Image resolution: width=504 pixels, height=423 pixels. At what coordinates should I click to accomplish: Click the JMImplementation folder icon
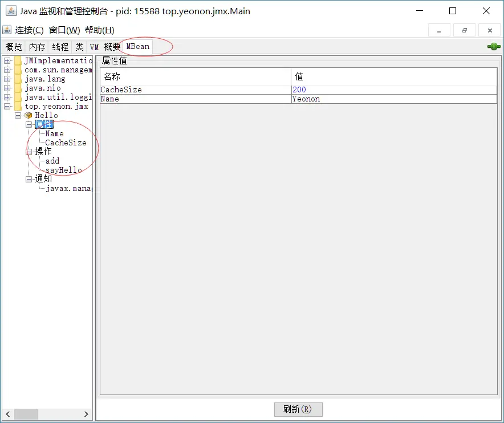tap(18, 60)
